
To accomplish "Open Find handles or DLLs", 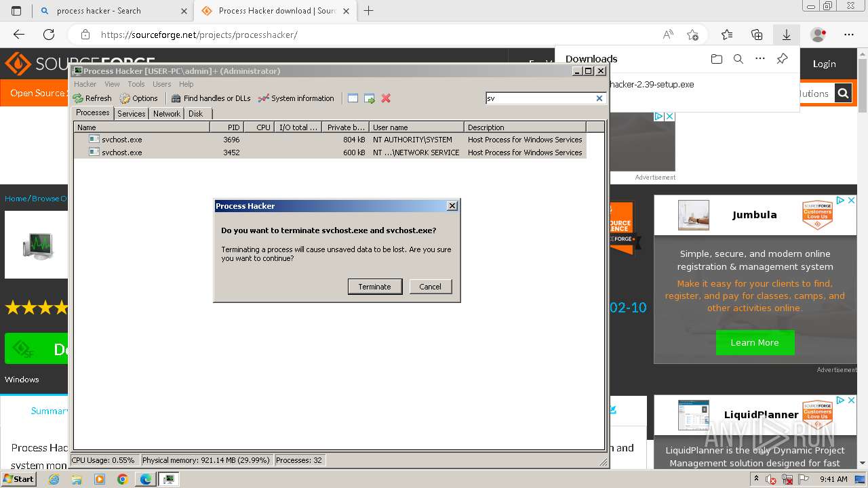I will pos(211,98).
